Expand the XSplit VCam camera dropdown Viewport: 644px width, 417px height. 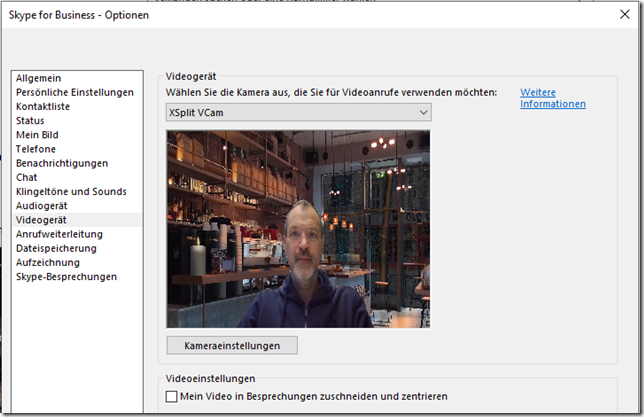pos(299,112)
